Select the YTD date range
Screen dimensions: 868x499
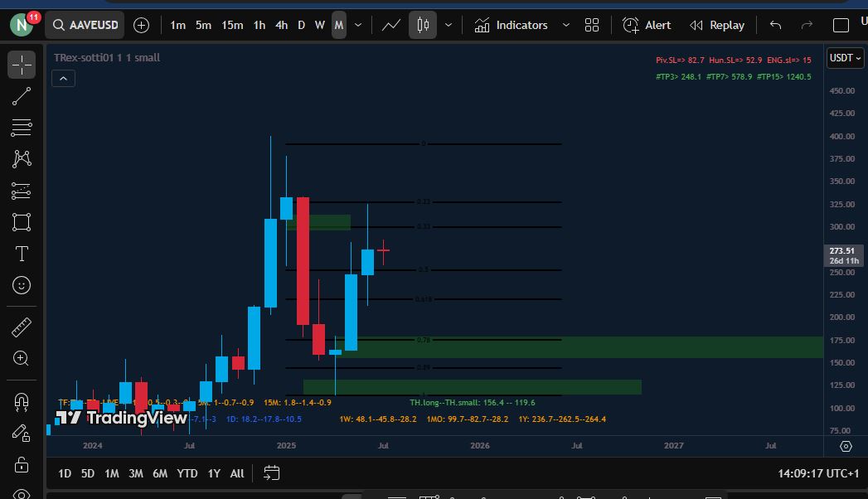[x=187, y=473]
